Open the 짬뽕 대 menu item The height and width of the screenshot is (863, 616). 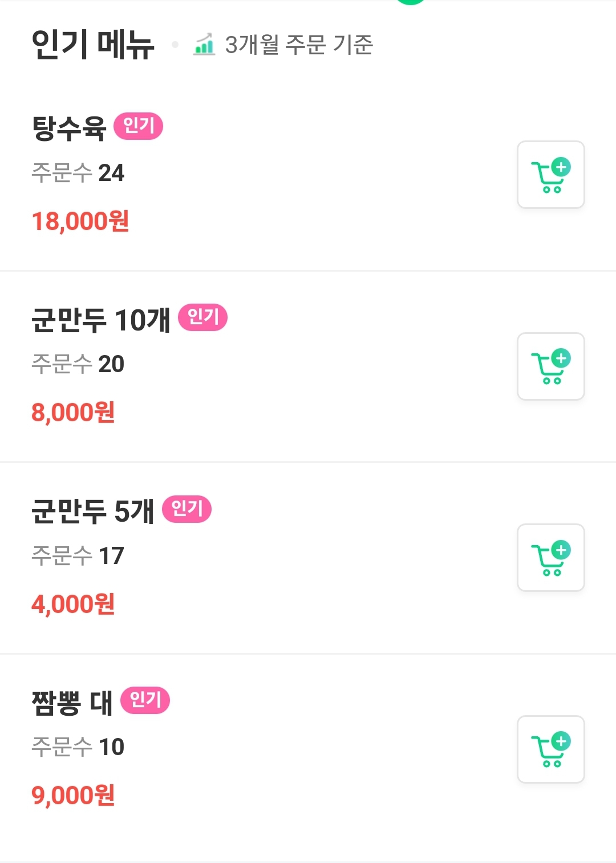coord(308,749)
